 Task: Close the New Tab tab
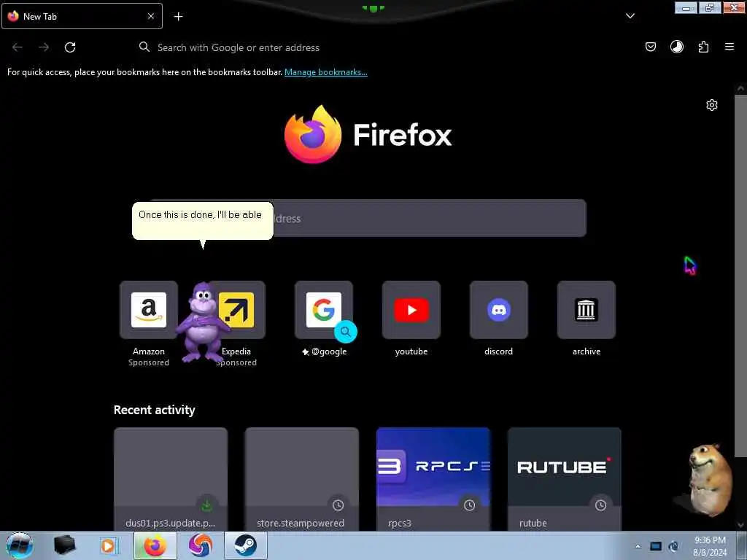coord(150,16)
